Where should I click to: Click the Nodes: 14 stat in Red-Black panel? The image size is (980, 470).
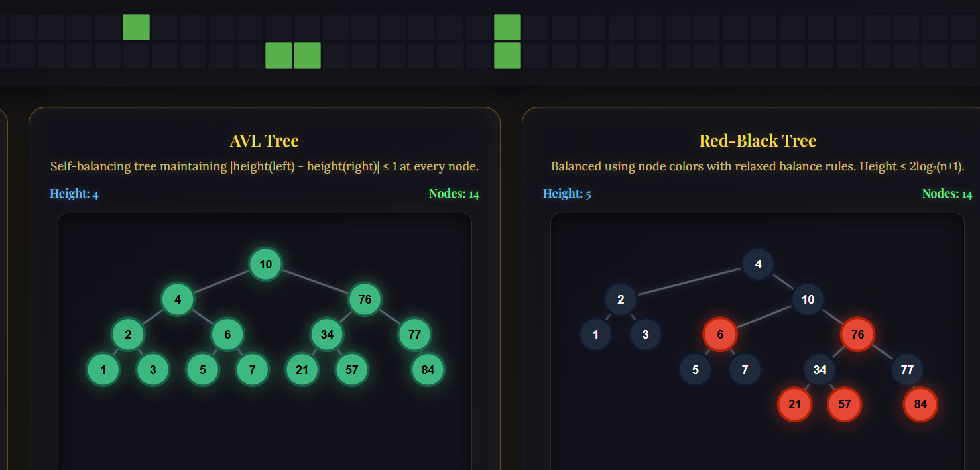[x=946, y=194]
